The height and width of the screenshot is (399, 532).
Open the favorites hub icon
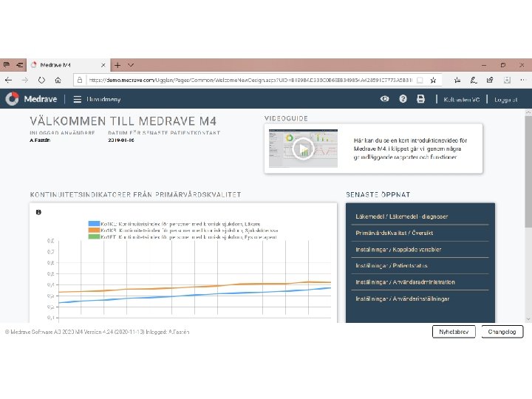point(457,80)
